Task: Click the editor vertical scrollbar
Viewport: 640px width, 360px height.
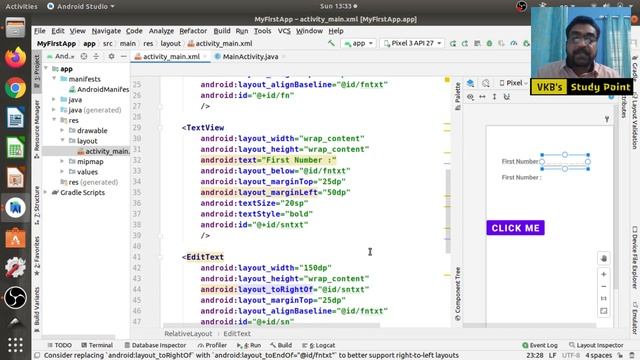Action: [x=448, y=211]
